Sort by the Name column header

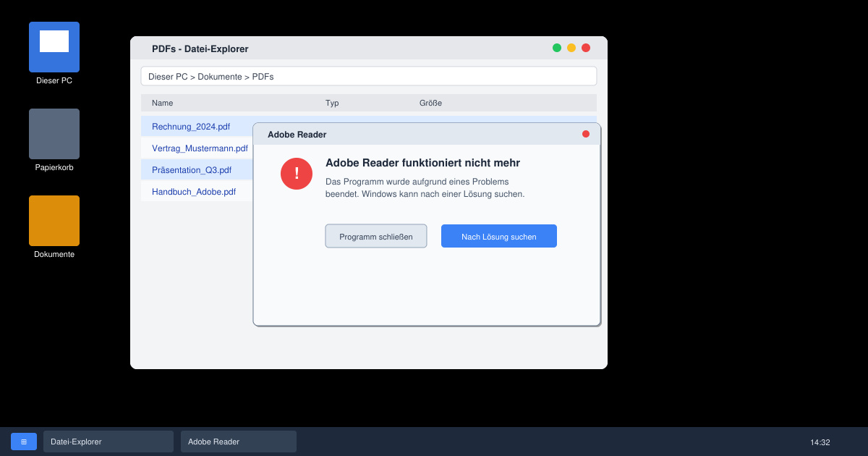pos(163,103)
